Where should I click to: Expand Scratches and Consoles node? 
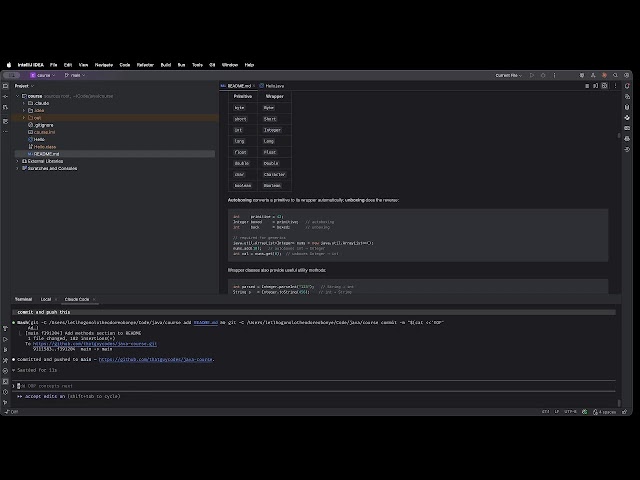(18, 169)
